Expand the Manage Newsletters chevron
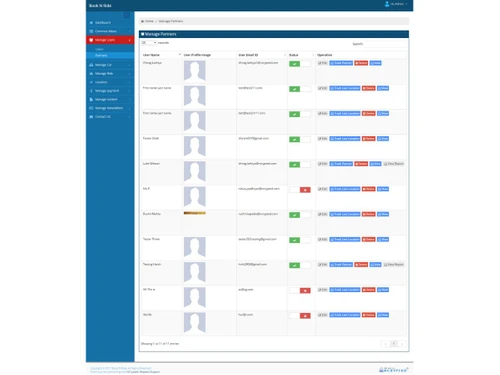 pos(130,108)
